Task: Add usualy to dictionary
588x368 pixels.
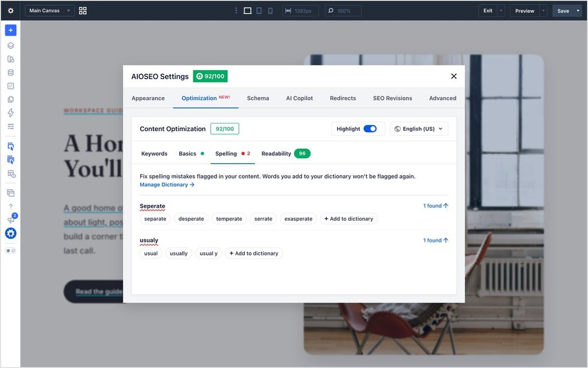Action: pos(254,253)
